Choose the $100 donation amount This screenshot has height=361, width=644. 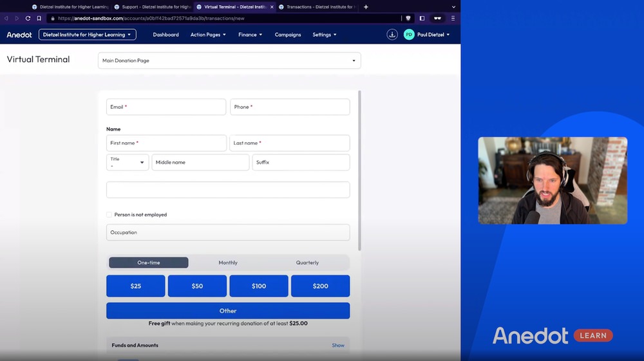(259, 286)
